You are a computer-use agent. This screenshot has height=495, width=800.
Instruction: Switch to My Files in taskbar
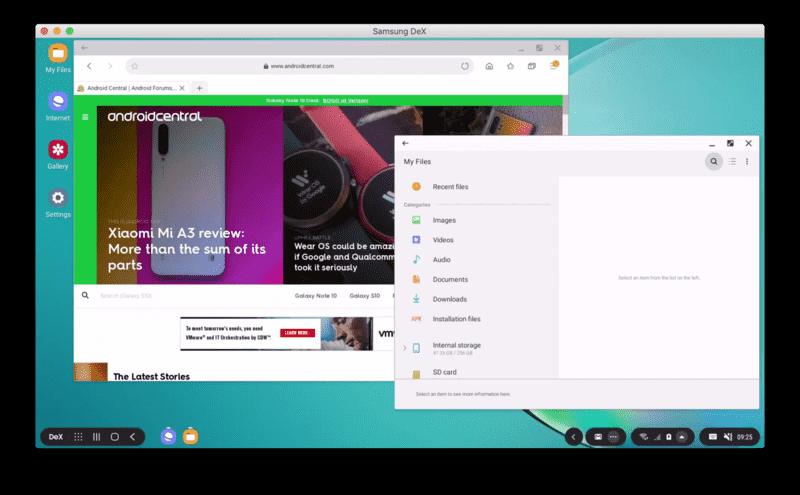190,436
